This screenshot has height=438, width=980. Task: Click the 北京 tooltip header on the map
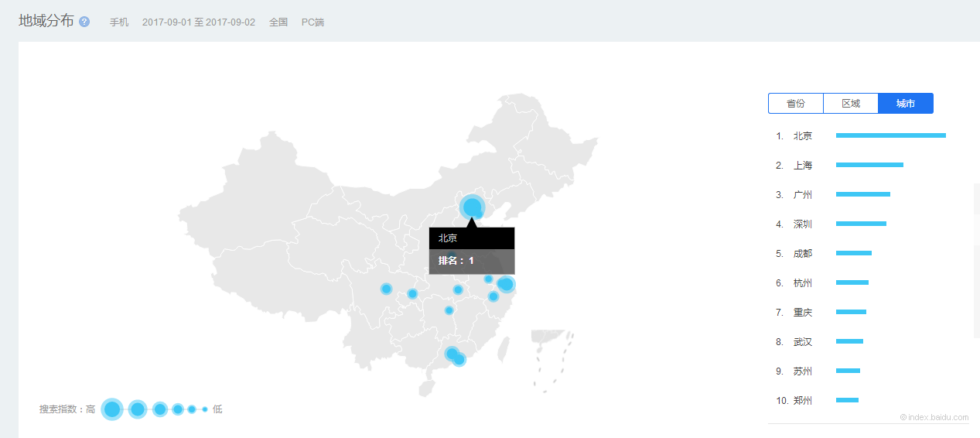pyautogui.click(x=472, y=238)
